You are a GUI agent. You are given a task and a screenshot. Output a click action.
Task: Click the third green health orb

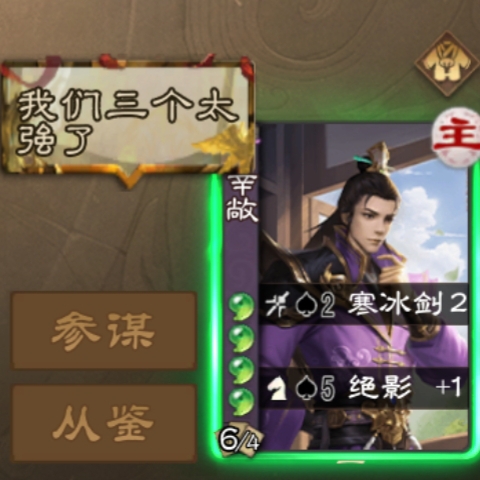point(241,370)
